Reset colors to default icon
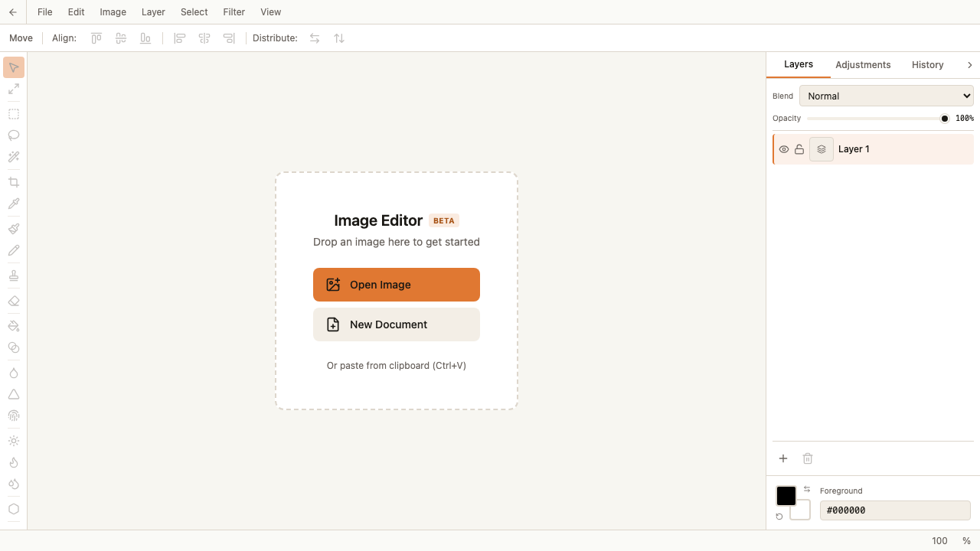Screen dimensions: 980x551 (779, 517)
